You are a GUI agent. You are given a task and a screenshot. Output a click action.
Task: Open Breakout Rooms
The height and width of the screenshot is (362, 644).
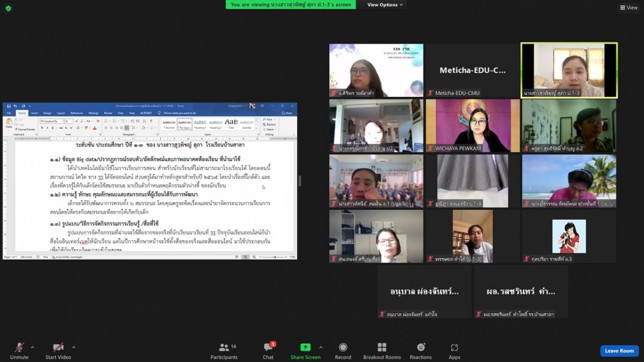(382, 351)
